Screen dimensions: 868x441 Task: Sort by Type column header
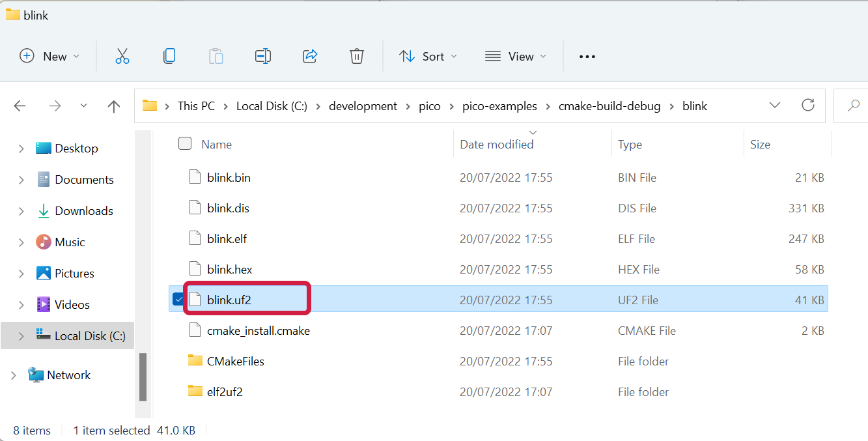630,144
